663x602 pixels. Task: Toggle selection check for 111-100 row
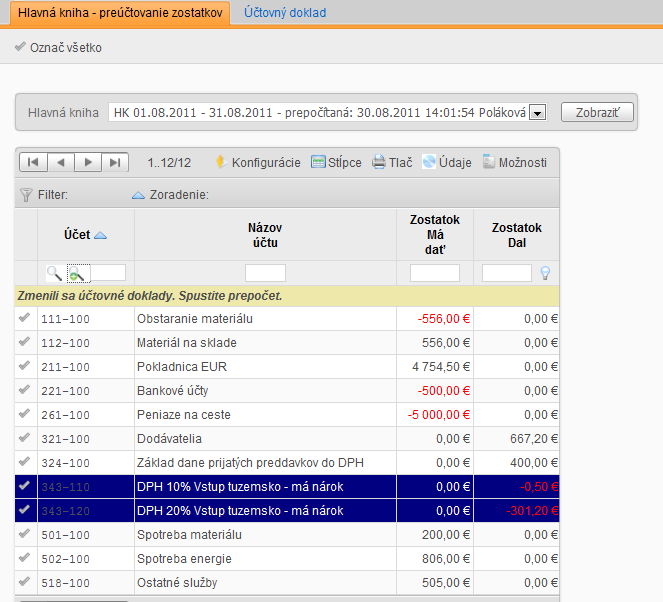pyautogui.click(x=25, y=317)
